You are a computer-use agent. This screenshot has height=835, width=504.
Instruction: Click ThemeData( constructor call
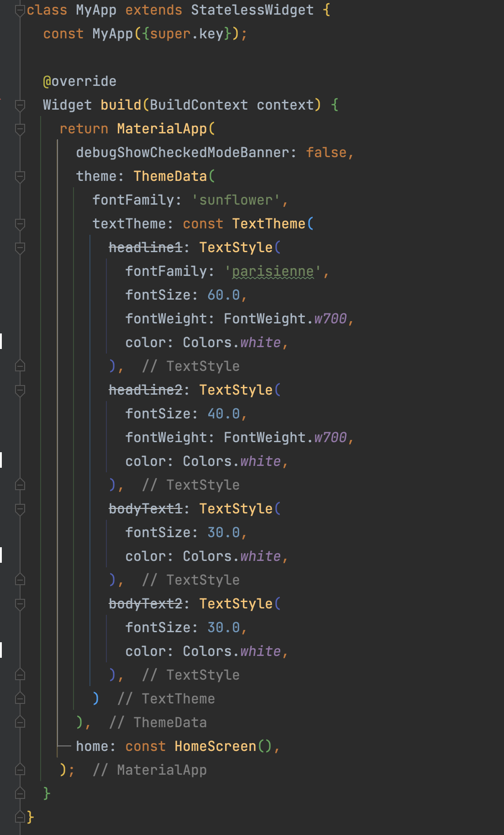point(174,176)
